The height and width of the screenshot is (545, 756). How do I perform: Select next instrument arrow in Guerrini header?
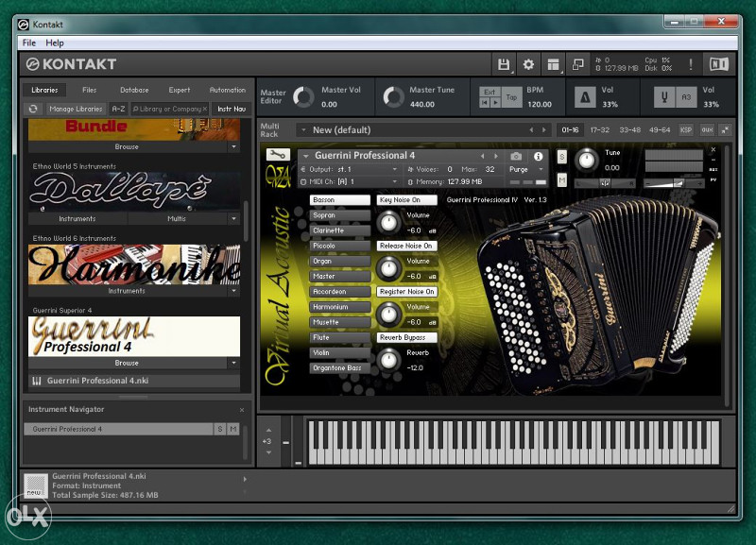[x=495, y=156]
